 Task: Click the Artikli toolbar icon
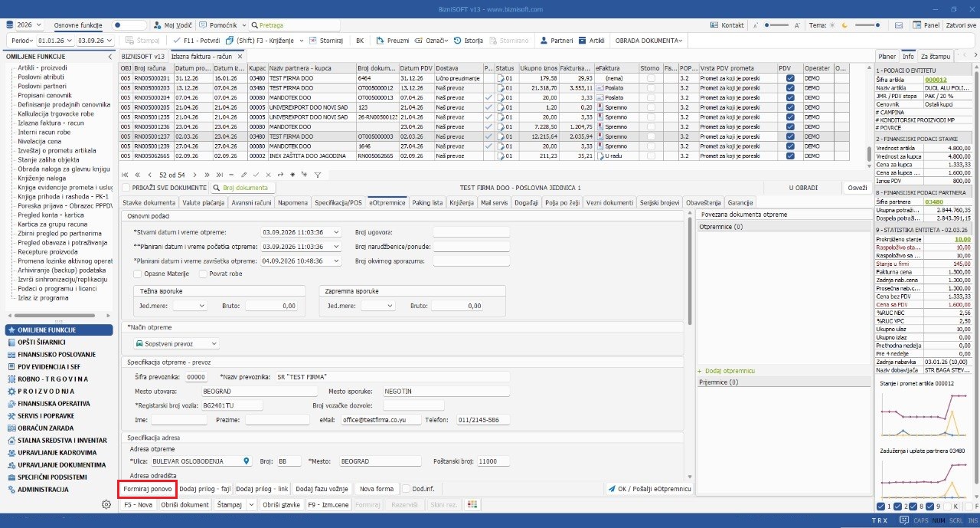(583, 40)
